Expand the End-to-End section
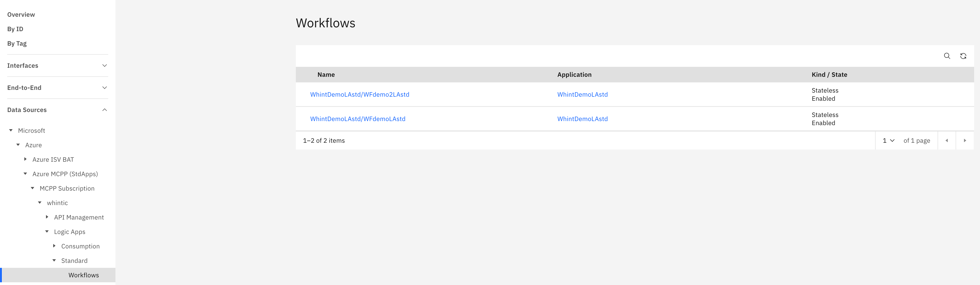Screen dimensions: 980x285 tap(58, 88)
